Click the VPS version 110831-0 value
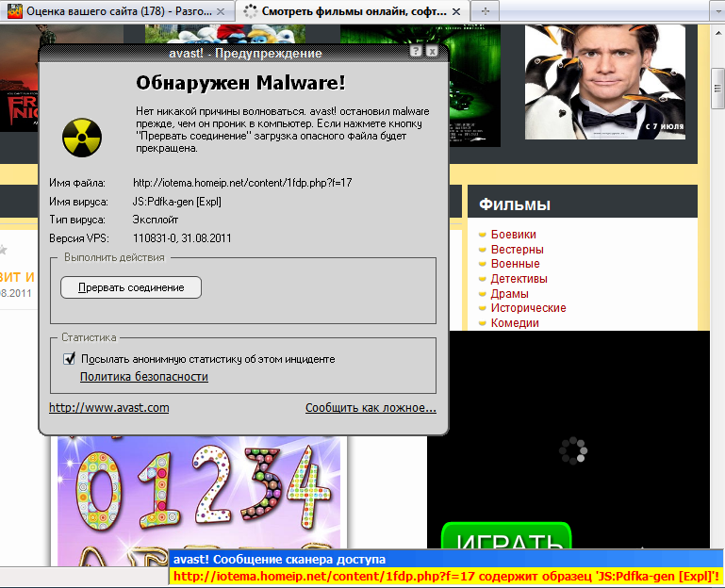 (x=182, y=238)
